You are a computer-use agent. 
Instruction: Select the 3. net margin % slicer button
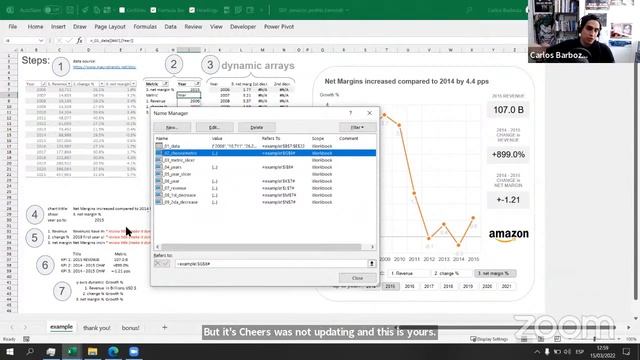(x=495, y=273)
